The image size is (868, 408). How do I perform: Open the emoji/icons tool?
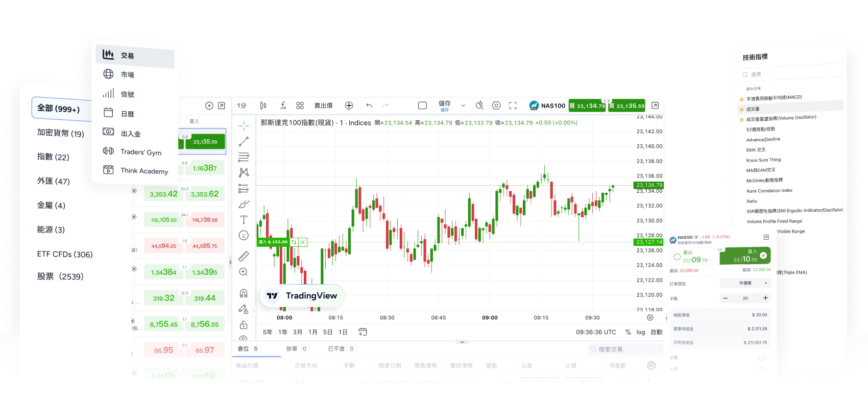coord(244,235)
